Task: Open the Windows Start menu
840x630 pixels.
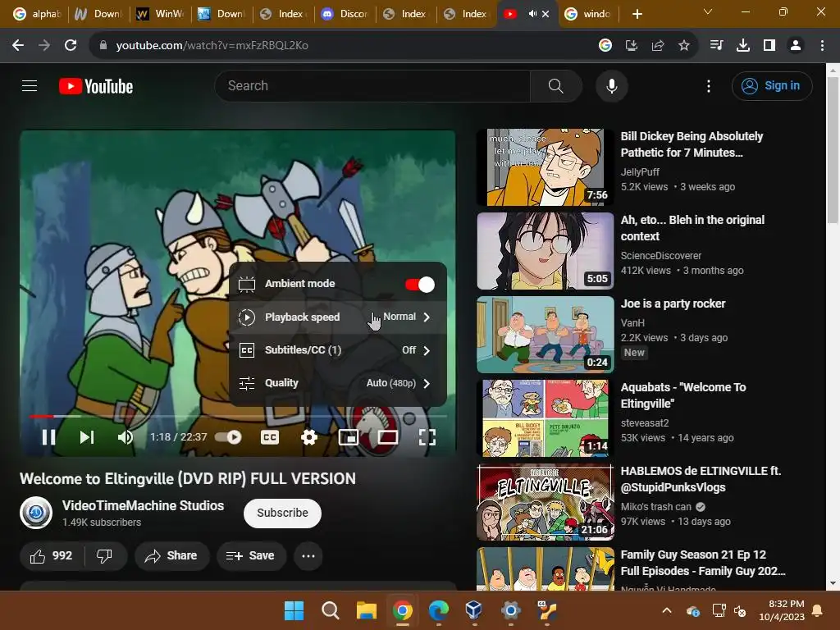Action: point(294,610)
